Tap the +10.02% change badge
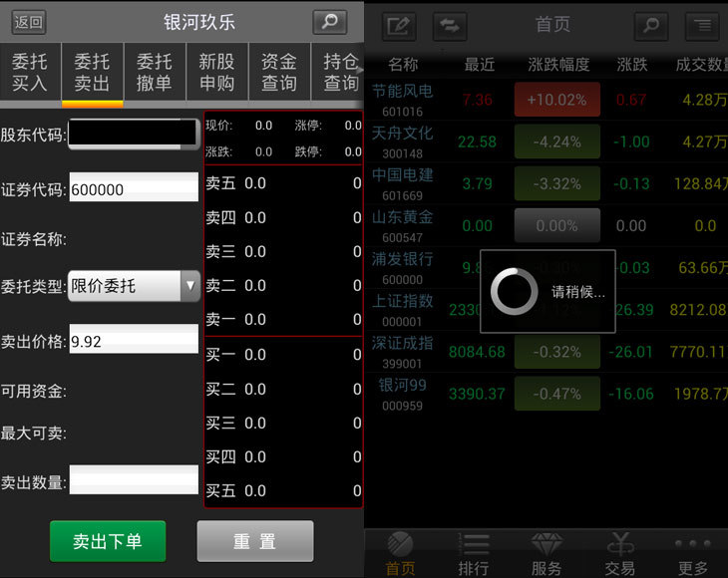The width and height of the screenshot is (728, 578). click(x=557, y=100)
